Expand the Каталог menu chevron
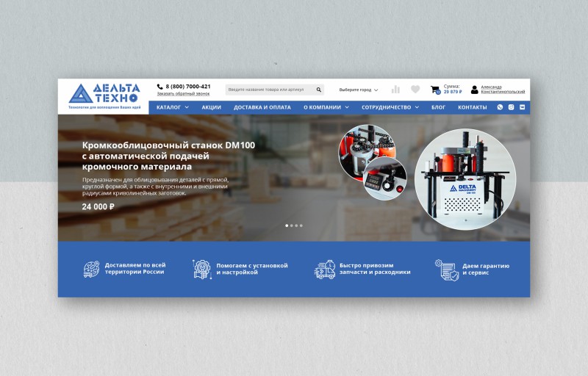Screen dimensions: 588x376 coord(187,107)
